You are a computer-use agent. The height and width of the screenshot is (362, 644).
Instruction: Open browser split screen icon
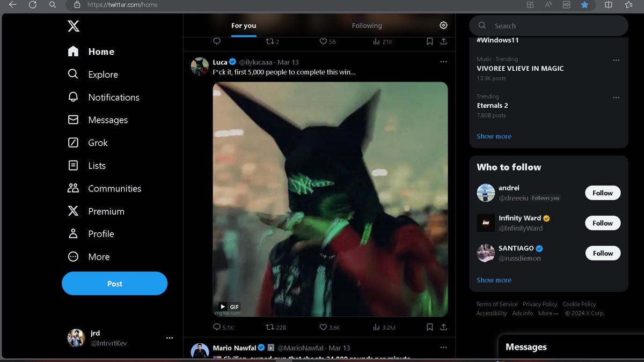click(x=608, y=5)
